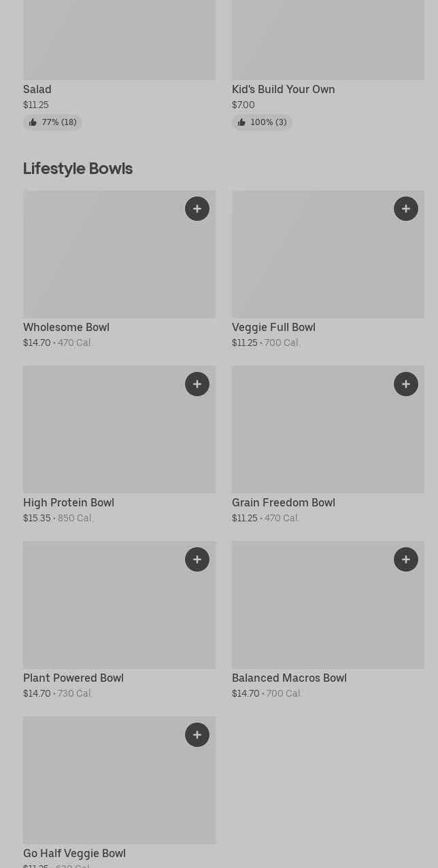Viewport: 438px width, 868px height.
Task: Open the High Protein Bowl image
Action: pyautogui.click(x=120, y=430)
